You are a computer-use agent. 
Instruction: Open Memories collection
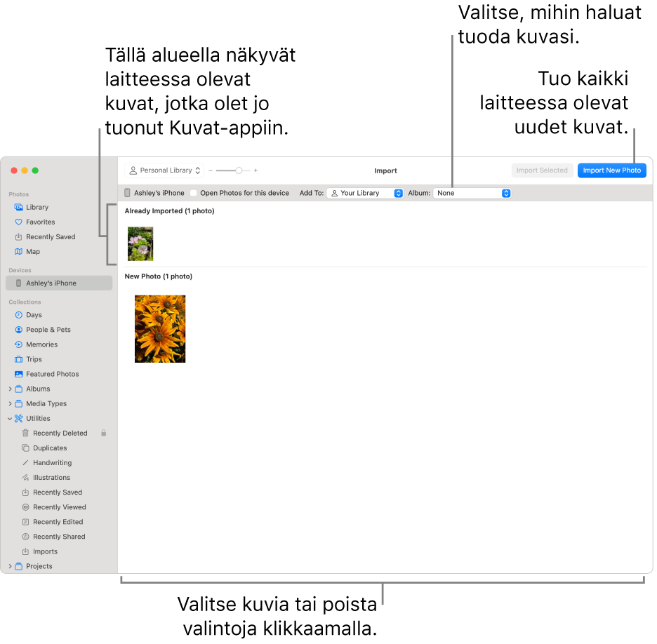point(59,346)
